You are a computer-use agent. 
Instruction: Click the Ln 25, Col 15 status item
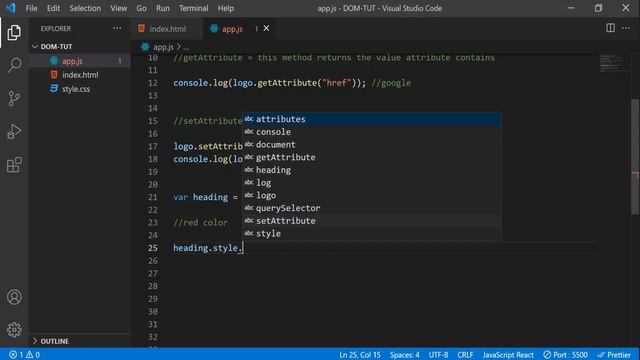[360, 354]
